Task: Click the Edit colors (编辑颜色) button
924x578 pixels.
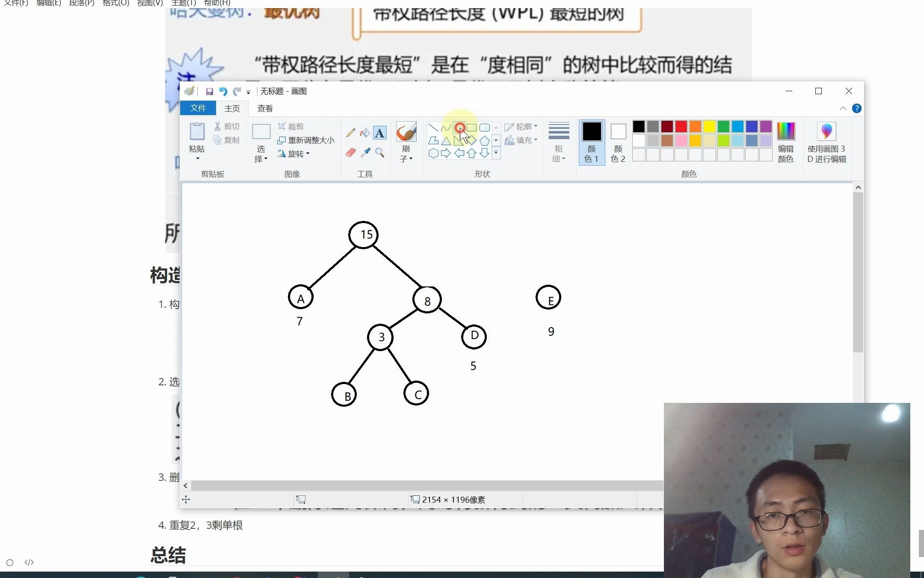Action: pyautogui.click(x=786, y=142)
